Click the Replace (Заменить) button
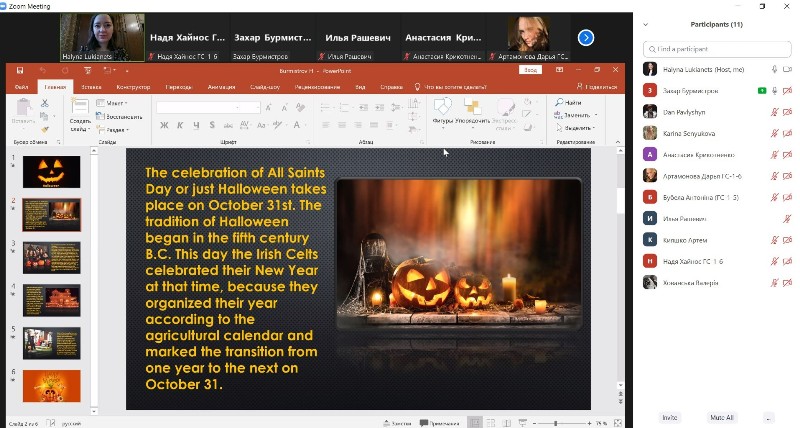 point(575,115)
